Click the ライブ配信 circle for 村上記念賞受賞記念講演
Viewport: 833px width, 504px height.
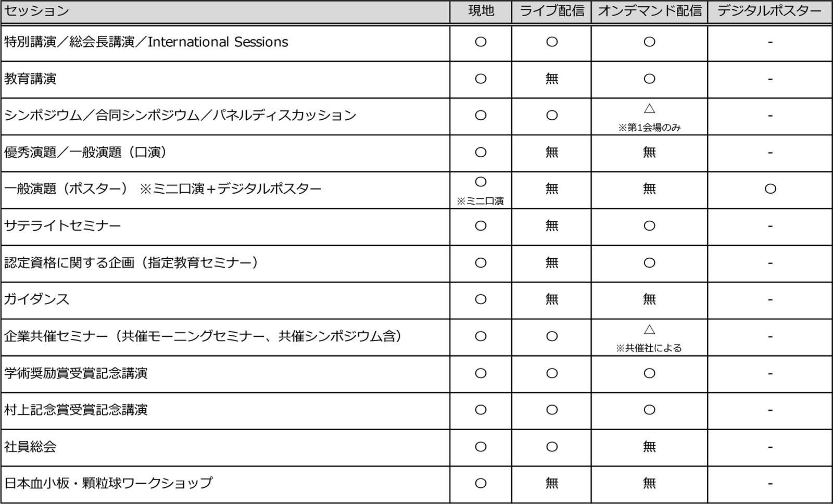click(x=552, y=410)
